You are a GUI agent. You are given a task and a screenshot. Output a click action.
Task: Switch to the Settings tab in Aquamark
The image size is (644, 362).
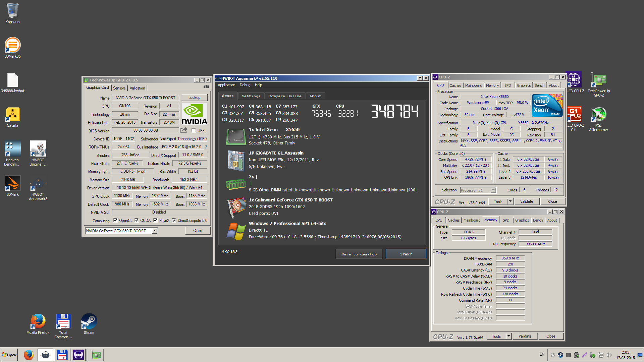tap(251, 96)
